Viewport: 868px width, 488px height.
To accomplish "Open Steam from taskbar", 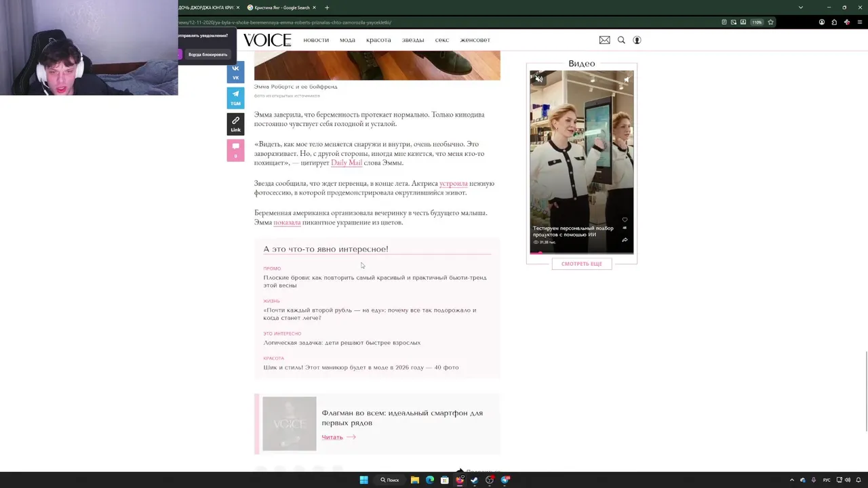I will [x=475, y=480].
